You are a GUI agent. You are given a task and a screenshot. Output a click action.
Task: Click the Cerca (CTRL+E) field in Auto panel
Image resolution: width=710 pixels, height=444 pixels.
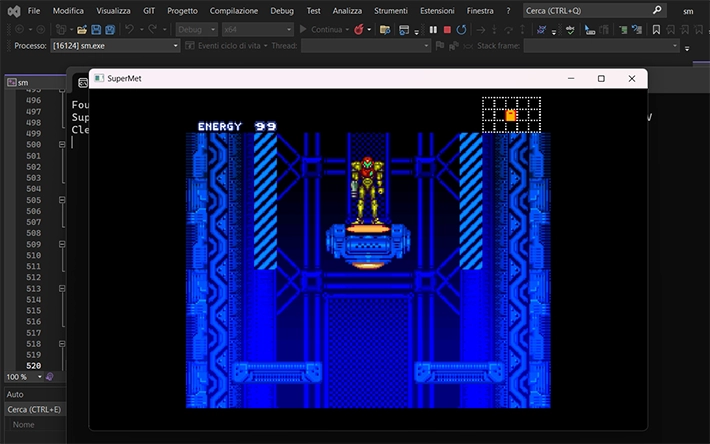tap(34, 409)
